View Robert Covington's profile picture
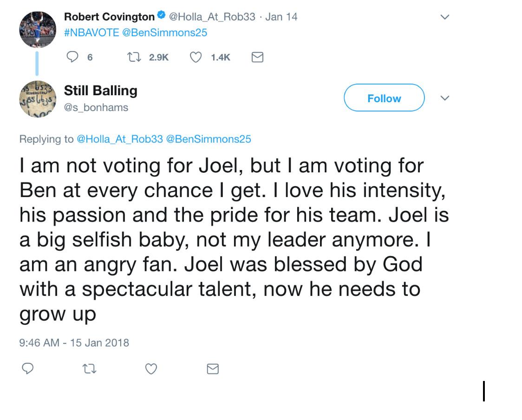The height and width of the screenshot is (420, 522). pos(37,29)
